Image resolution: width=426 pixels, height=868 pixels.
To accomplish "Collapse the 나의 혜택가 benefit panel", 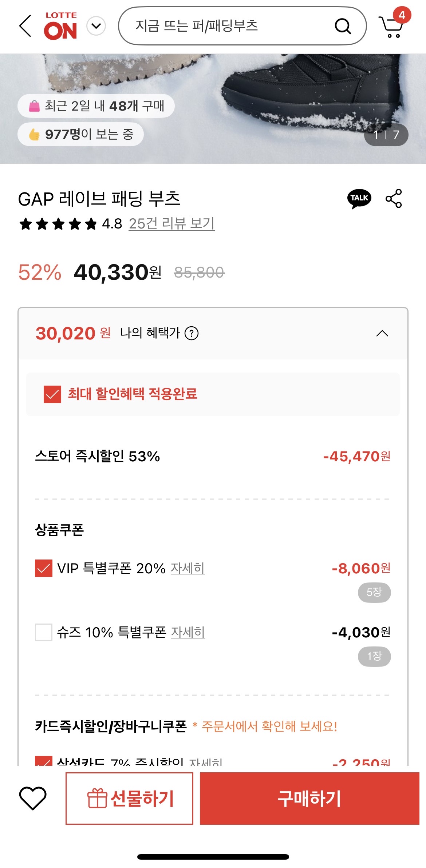I will click(x=382, y=333).
